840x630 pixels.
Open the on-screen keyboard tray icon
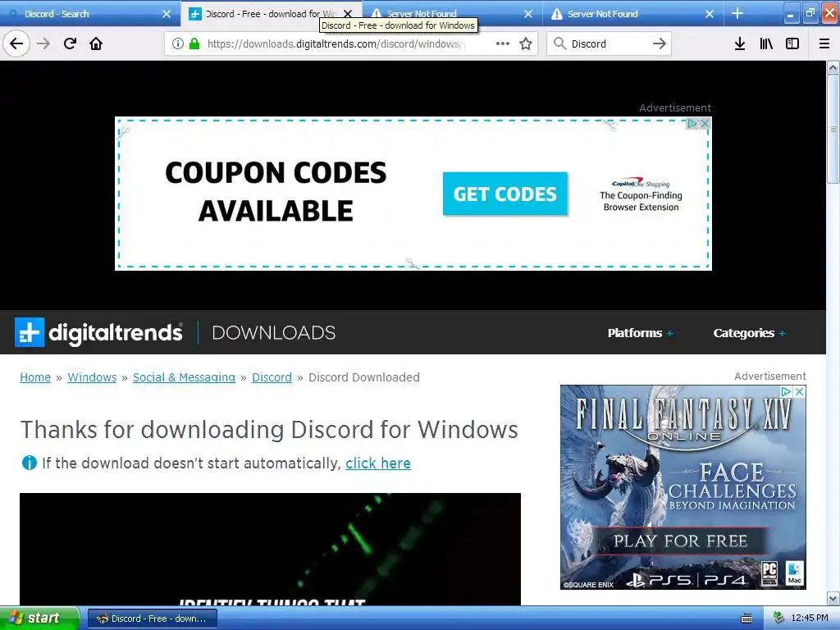click(x=746, y=619)
